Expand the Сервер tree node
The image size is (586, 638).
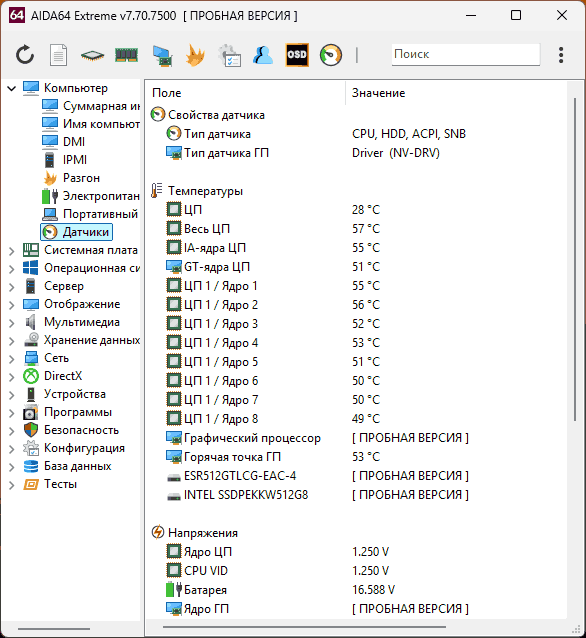point(12,286)
